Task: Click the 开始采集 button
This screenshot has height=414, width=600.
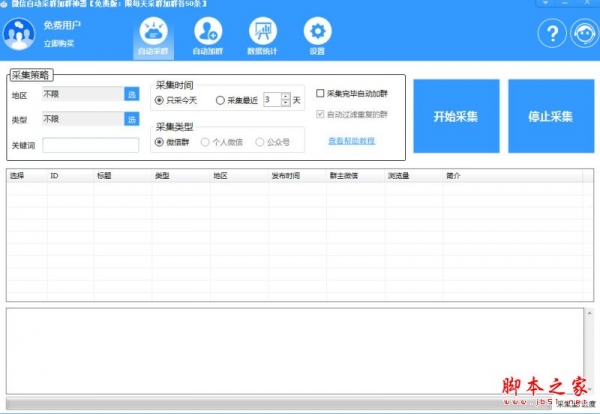Action: 455,116
